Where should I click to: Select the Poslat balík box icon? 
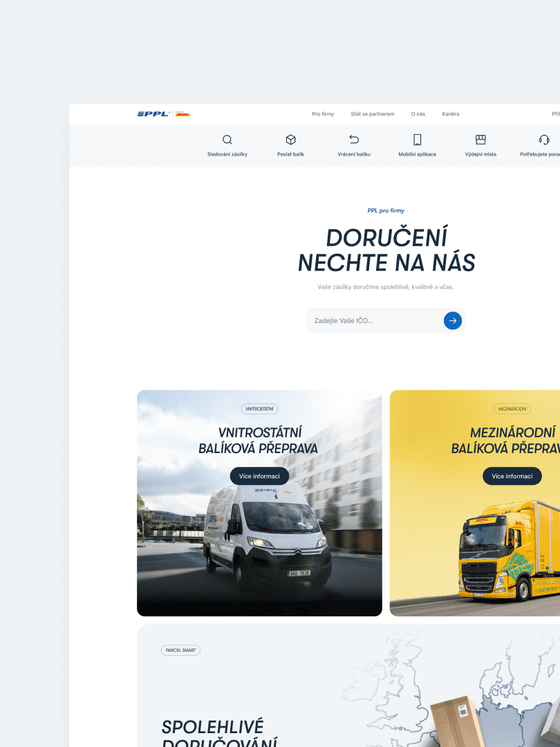click(290, 140)
